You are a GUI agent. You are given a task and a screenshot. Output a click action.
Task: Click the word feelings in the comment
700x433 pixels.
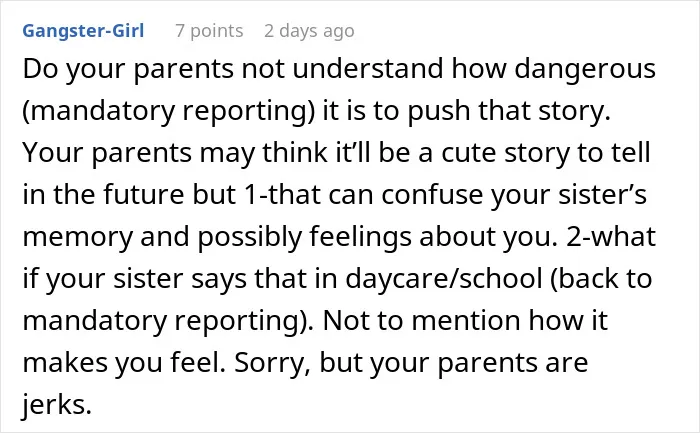[x=360, y=237]
